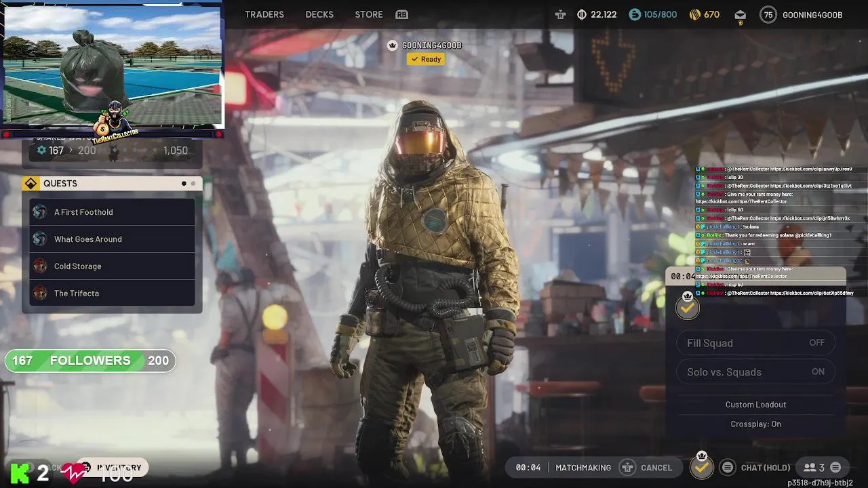
Task: Click the faction icon beside Cold Storage
Action: pos(40,266)
